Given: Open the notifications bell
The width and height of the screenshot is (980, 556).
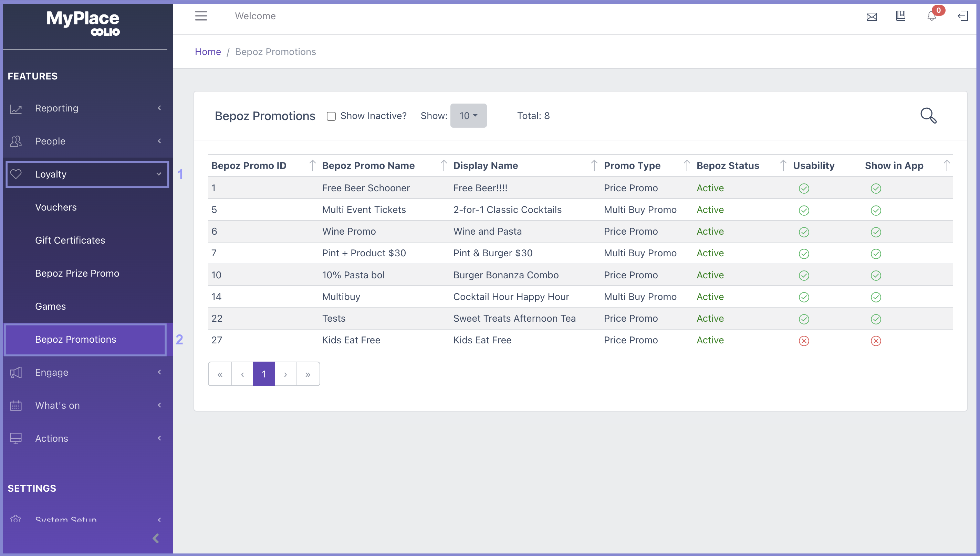Looking at the screenshot, I should click(931, 17).
